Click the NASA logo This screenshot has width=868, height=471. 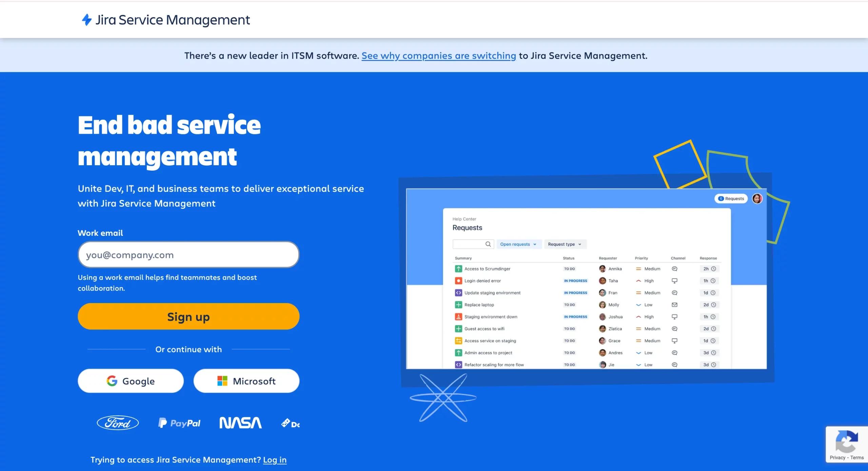pyautogui.click(x=240, y=423)
